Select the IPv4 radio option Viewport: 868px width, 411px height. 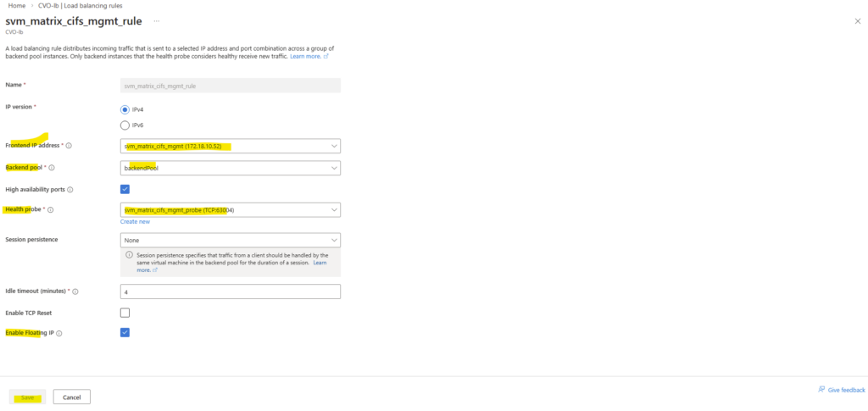tap(125, 109)
